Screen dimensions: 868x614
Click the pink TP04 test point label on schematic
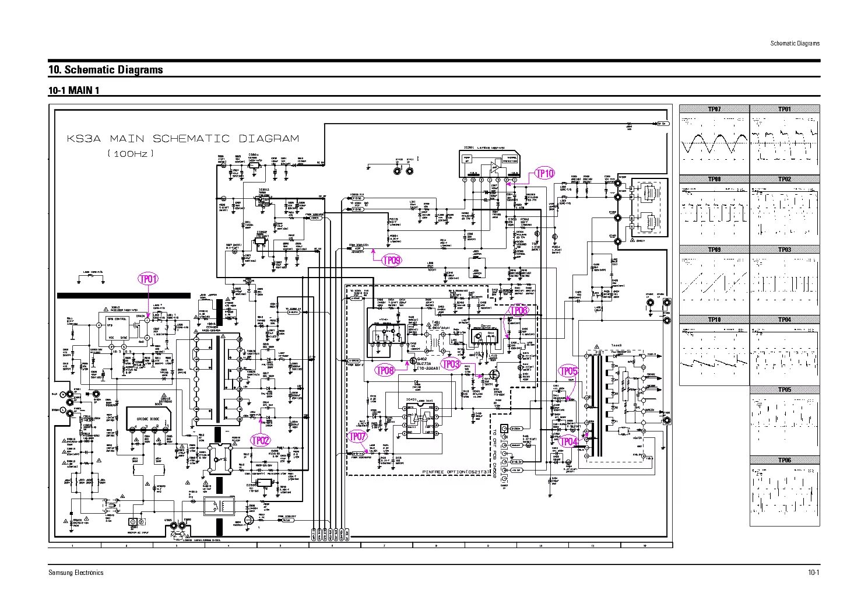(x=569, y=441)
